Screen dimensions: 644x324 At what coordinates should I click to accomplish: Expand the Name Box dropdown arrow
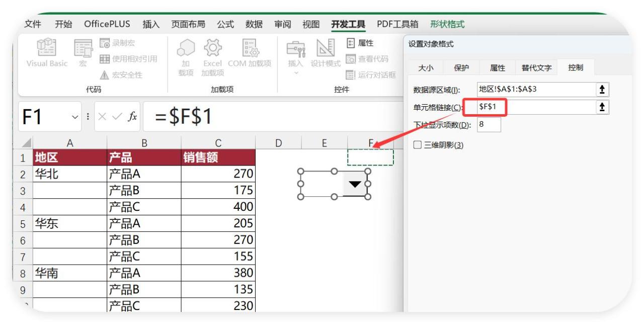pos(75,117)
